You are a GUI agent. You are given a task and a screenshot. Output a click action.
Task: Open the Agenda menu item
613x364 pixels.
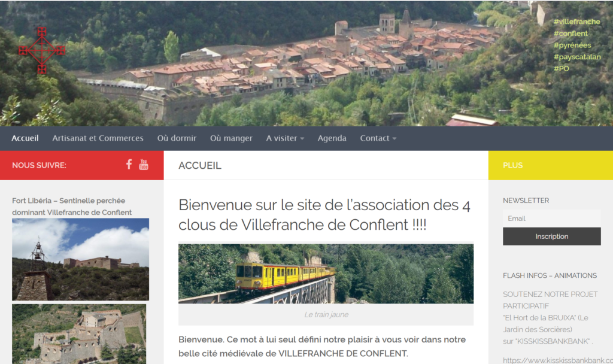point(332,138)
